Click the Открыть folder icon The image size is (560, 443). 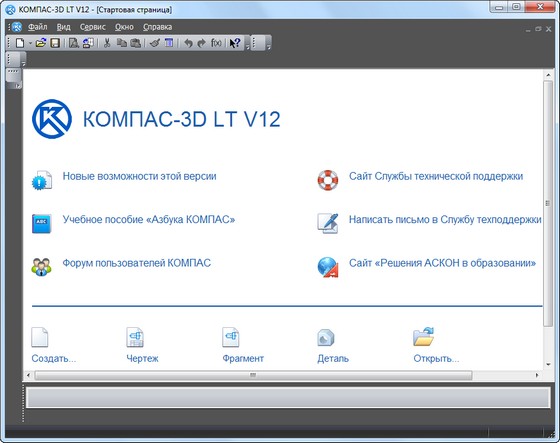[424, 337]
